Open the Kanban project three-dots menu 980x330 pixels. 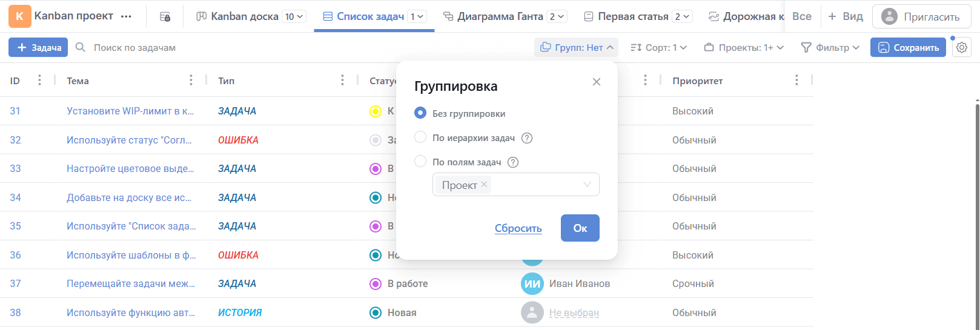point(126,17)
